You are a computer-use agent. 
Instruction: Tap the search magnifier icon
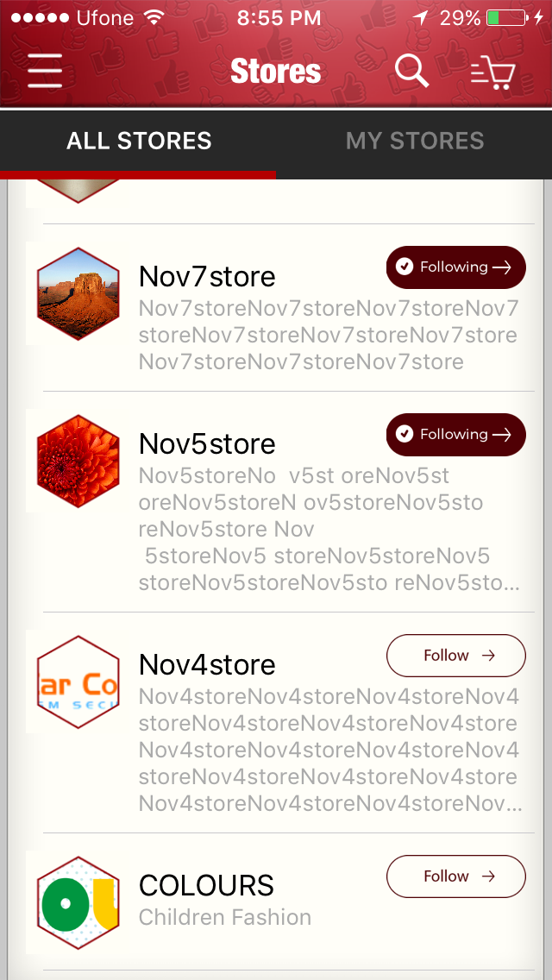(411, 71)
